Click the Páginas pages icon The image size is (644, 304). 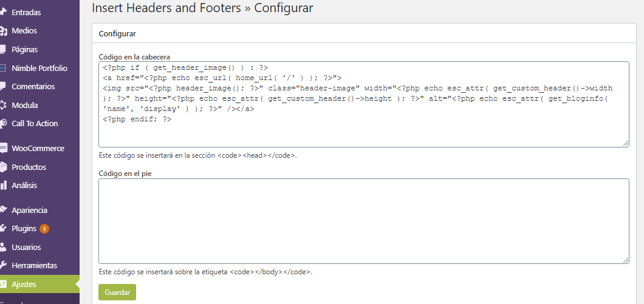pos(3,49)
